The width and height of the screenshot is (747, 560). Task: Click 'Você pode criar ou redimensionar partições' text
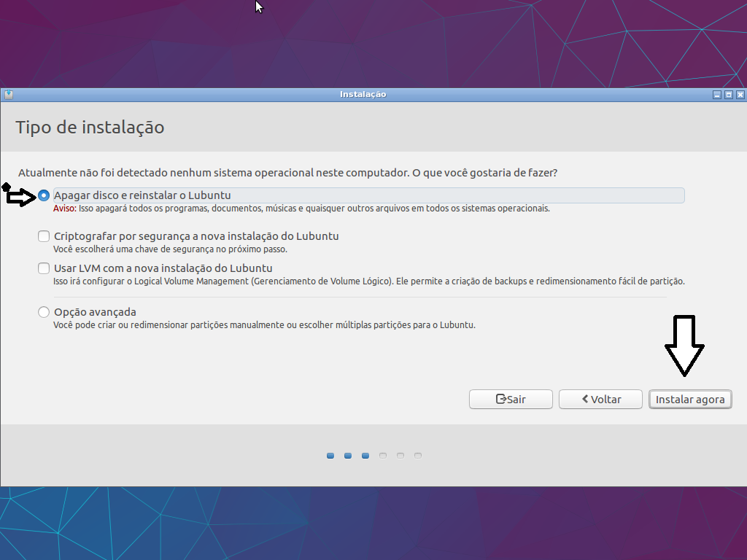coord(264,324)
